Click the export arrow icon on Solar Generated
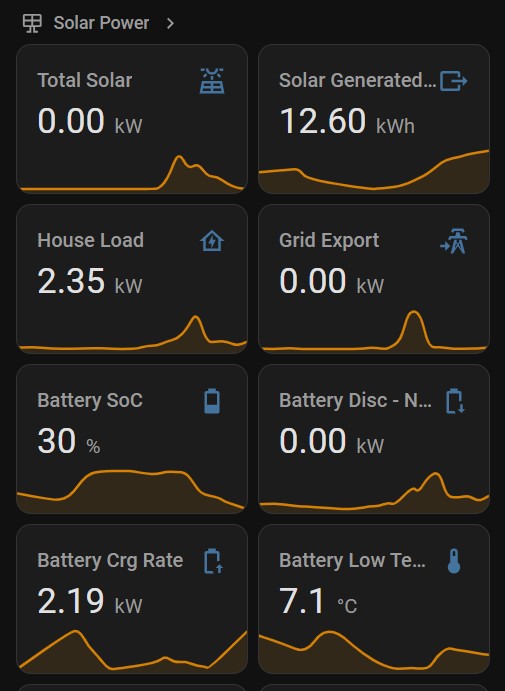The image size is (505, 691). coord(453,81)
